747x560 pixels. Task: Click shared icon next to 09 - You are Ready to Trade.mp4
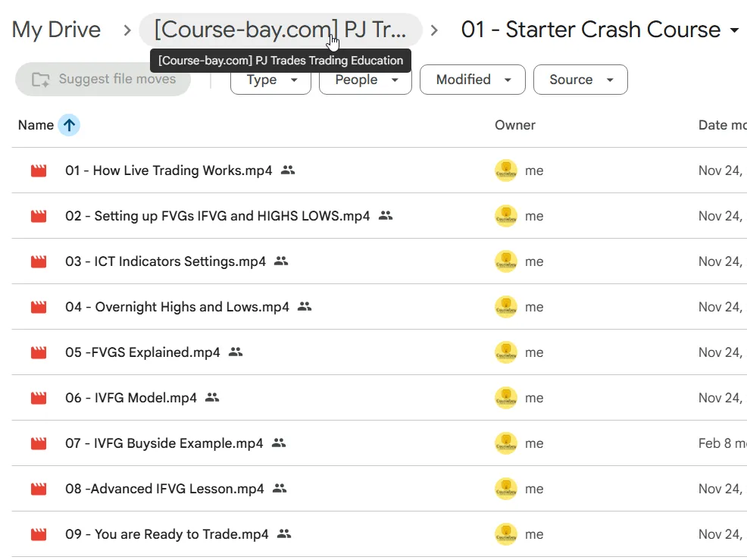[284, 533]
